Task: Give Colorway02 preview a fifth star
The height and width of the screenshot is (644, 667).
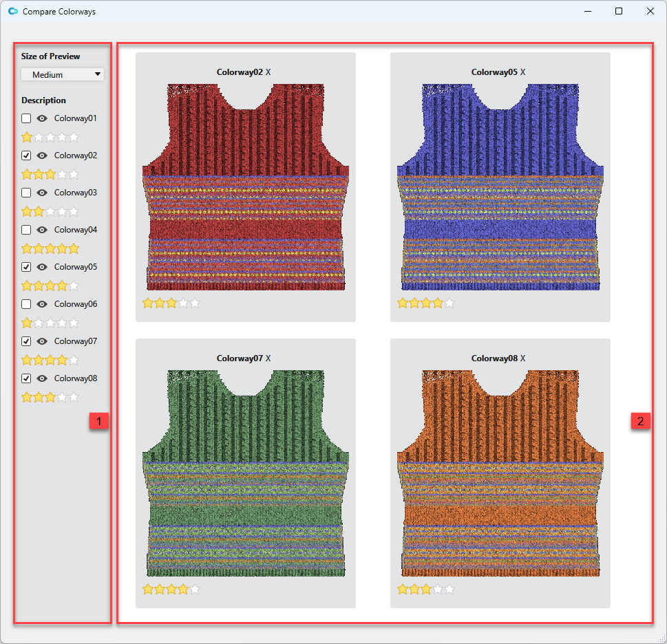Action: coord(195,303)
